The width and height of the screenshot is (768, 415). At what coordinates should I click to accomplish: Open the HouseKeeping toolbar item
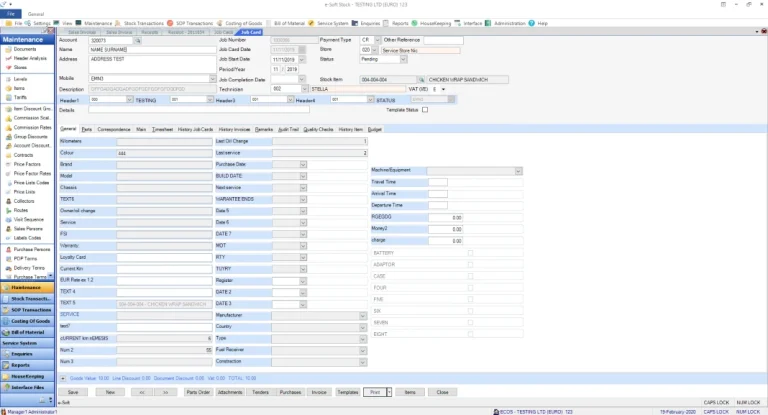(431, 23)
